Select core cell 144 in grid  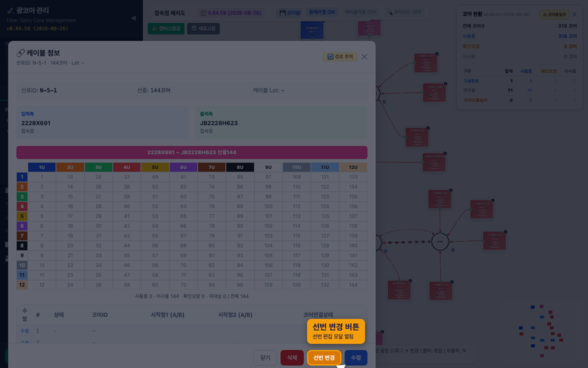pyautogui.click(x=353, y=285)
